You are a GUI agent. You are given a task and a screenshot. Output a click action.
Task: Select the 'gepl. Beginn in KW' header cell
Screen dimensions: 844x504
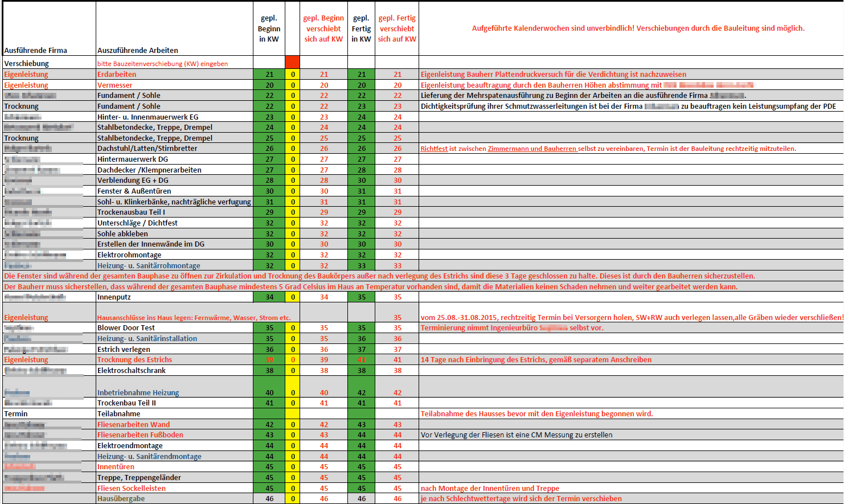pyautogui.click(x=269, y=29)
